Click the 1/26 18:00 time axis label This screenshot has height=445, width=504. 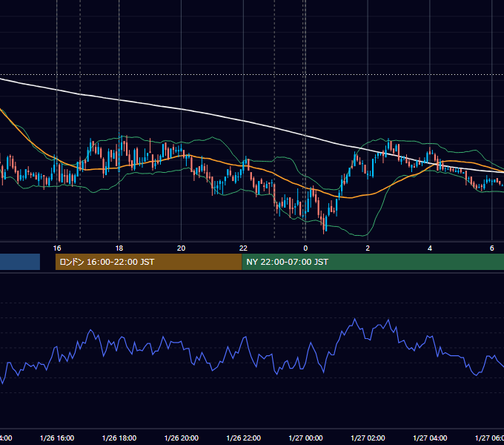[x=119, y=438]
